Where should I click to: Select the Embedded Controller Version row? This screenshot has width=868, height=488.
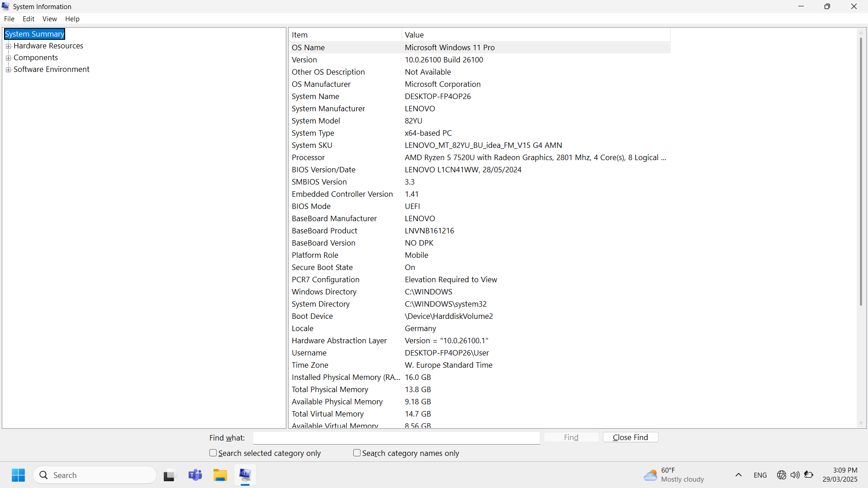coord(480,194)
